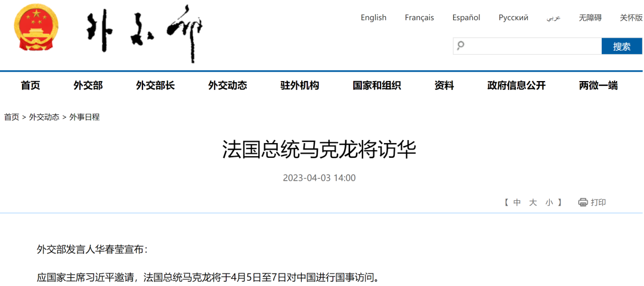Switch language to Français
644x286 pixels.
(x=419, y=18)
